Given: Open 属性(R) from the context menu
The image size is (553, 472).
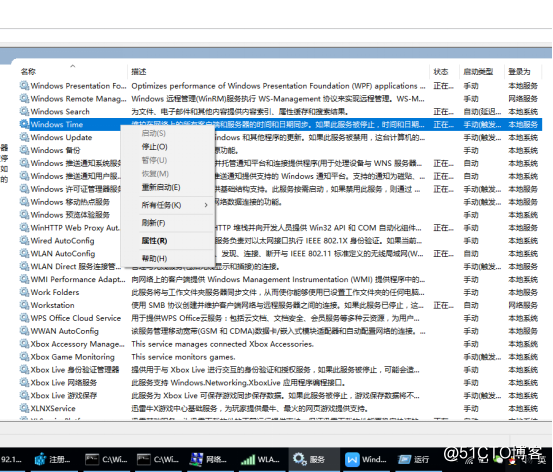Looking at the screenshot, I should pyautogui.click(x=154, y=241).
